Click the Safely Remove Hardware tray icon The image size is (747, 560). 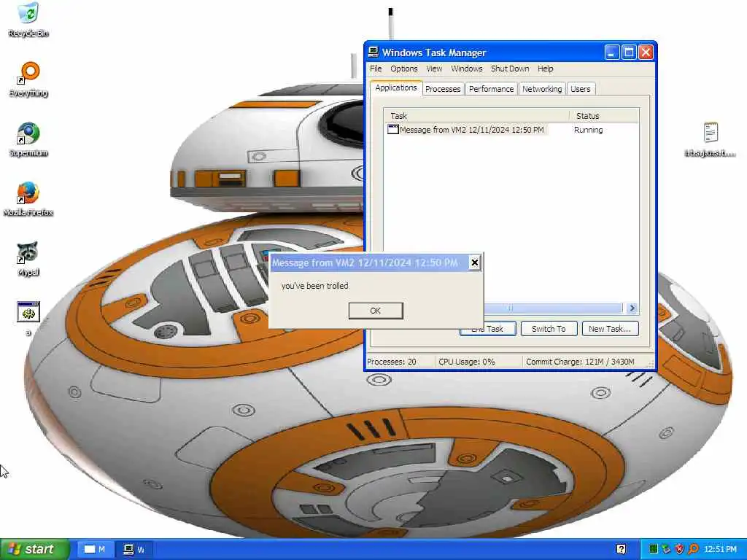point(666,549)
